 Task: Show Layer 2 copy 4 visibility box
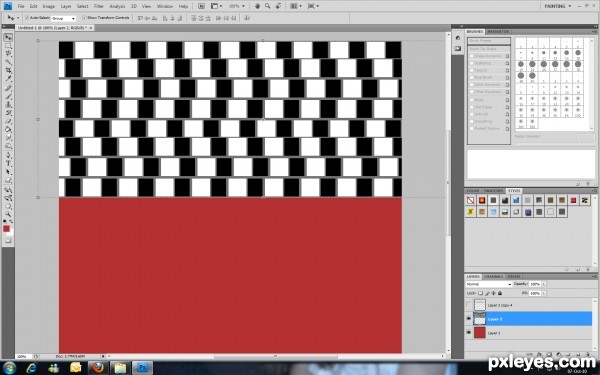point(469,305)
